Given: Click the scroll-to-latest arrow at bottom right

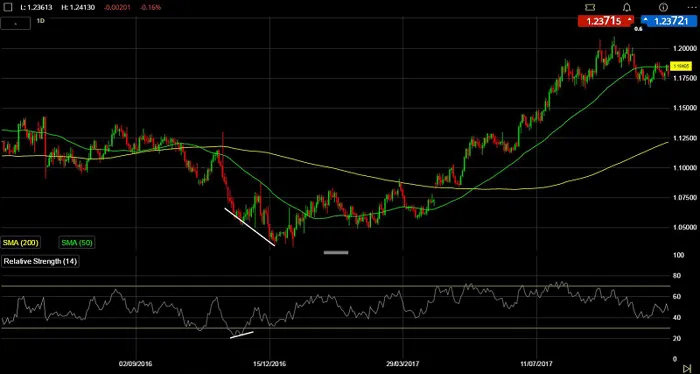Looking at the screenshot, I should [687, 367].
